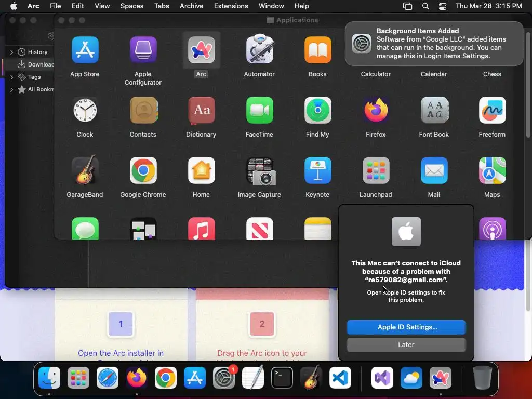Image resolution: width=532 pixels, height=399 pixels.
Task: Open the Apple Configurator app icon
Action: pos(143,50)
